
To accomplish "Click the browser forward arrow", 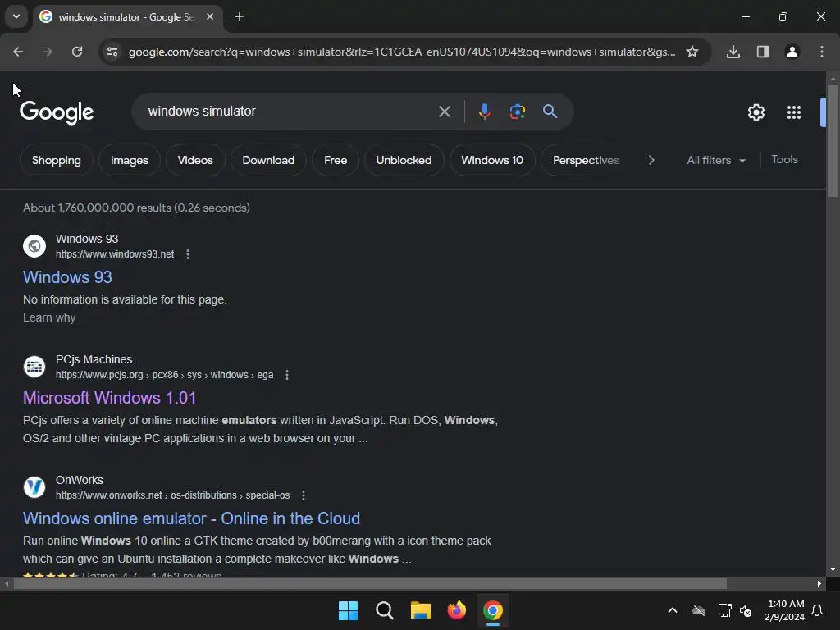I will point(48,52).
